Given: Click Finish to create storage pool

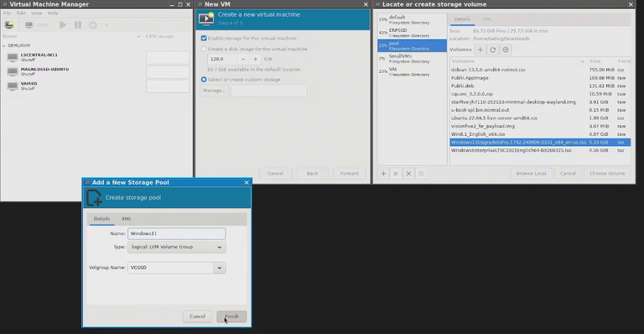Looking at the screenshot, I should 231,316.
